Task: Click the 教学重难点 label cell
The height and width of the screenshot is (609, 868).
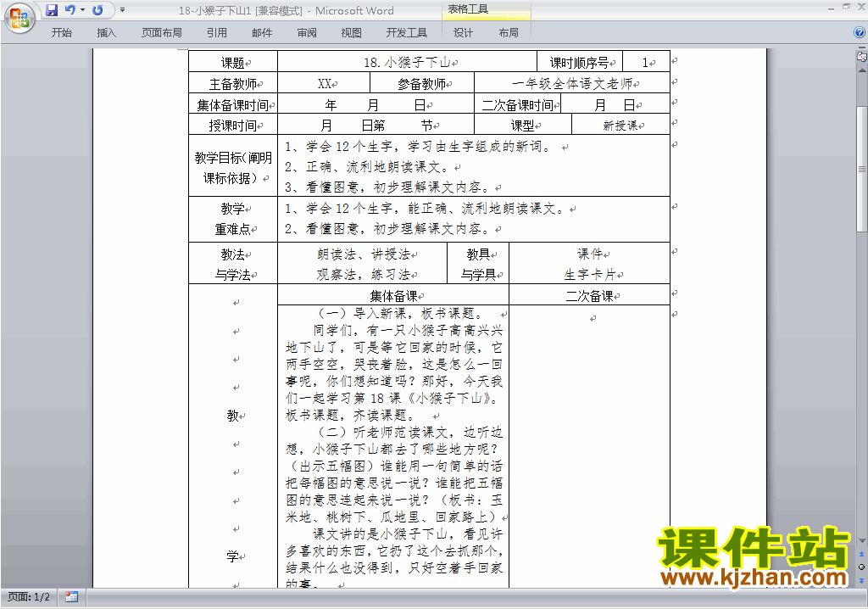Action: point(233,219)
